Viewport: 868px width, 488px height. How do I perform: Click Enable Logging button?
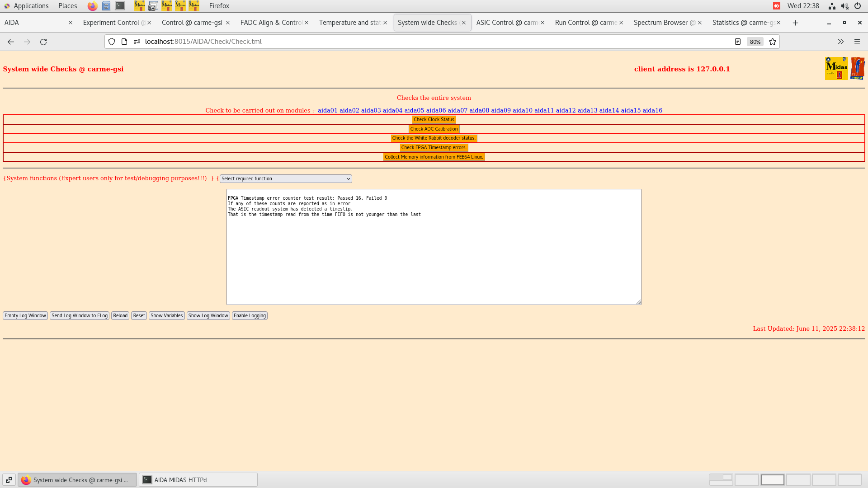coord(250,316)
